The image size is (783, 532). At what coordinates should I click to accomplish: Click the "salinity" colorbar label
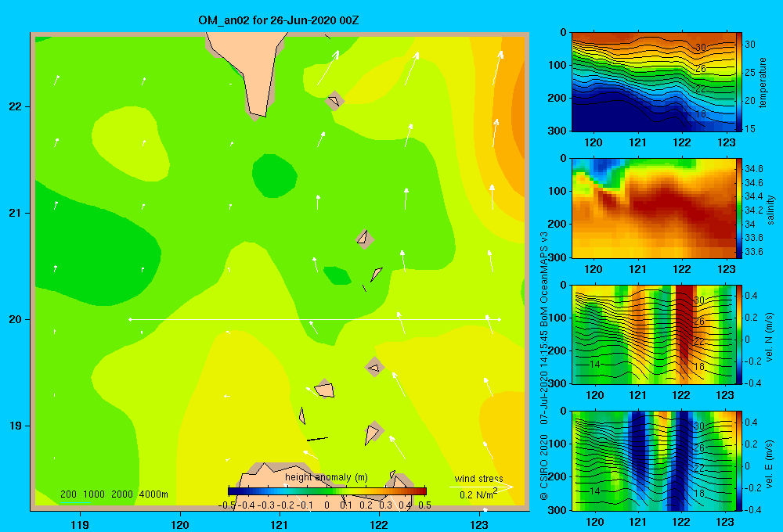(771, 210)
